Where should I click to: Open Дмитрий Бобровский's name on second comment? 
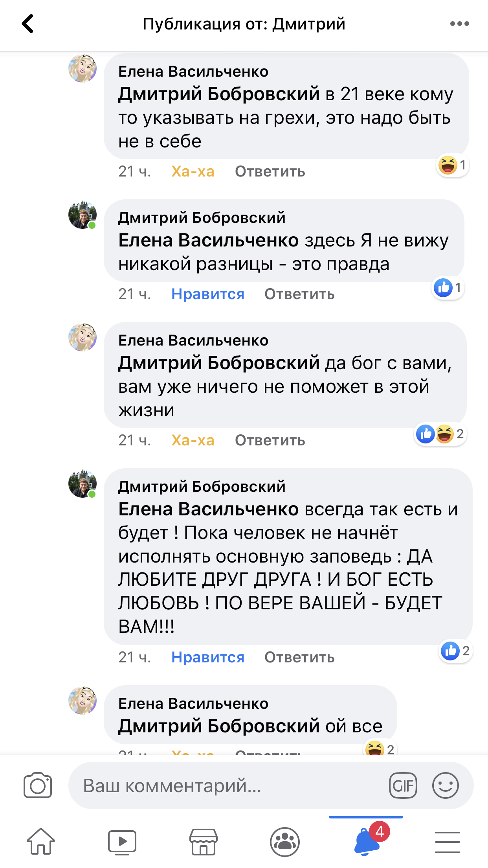[202, 217]
